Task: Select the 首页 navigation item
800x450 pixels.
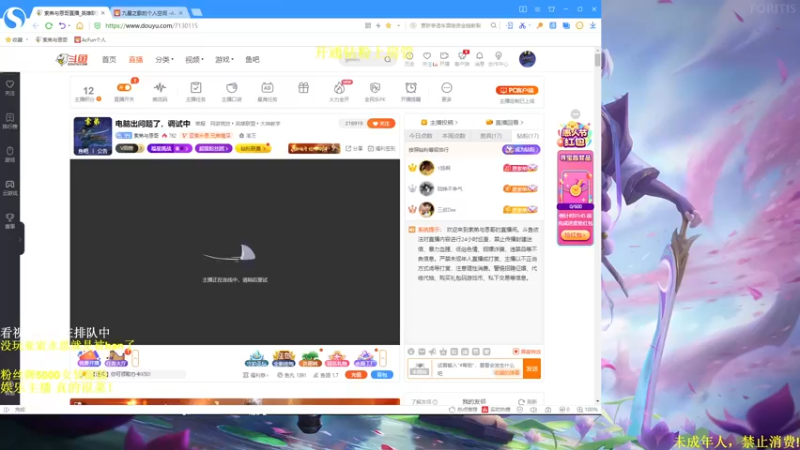Action: pyautogui.click(x=109, y=60)
